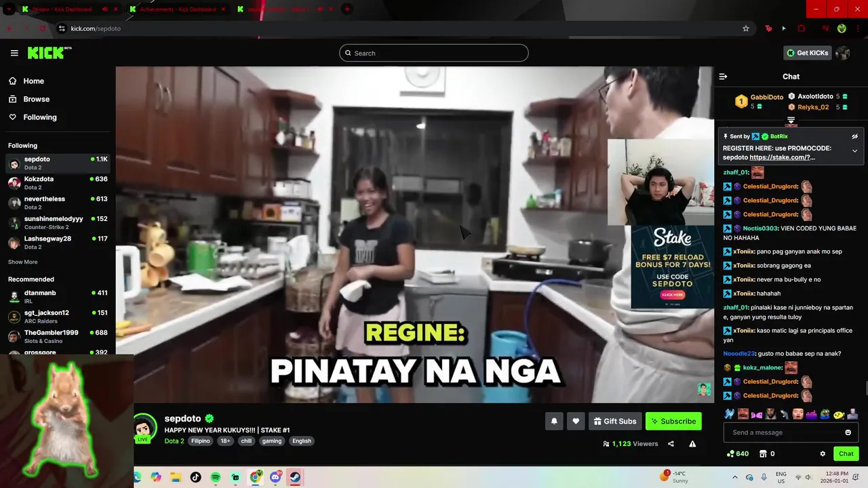Click the Dota 2 category link under title

[174, 441]
